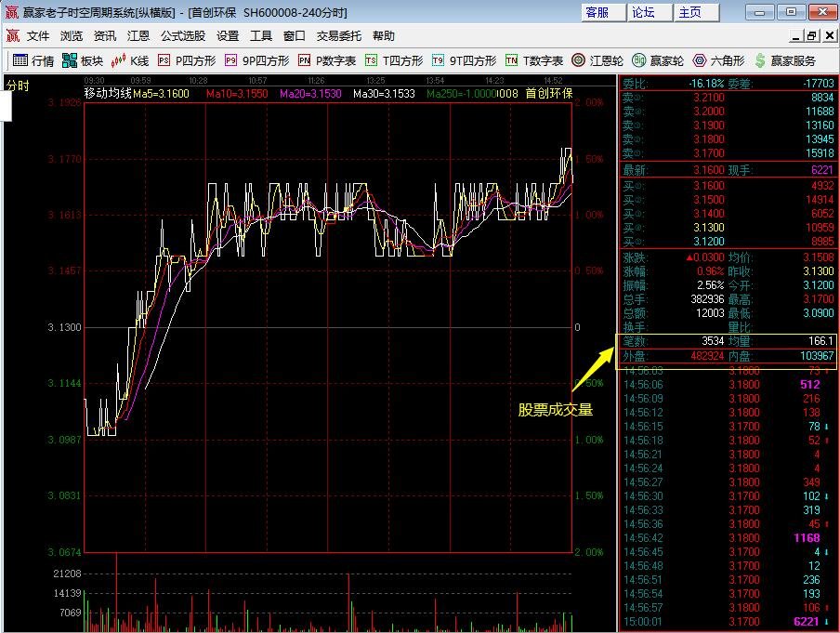Select the 9P四方形 tool

256,60
